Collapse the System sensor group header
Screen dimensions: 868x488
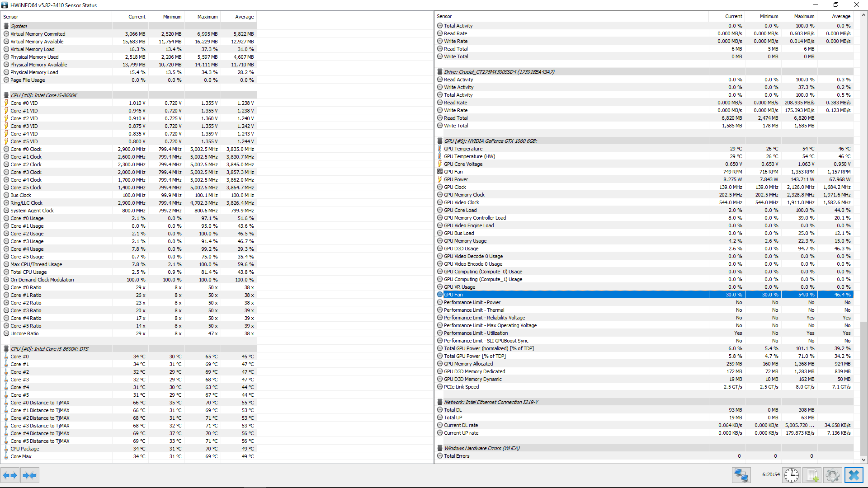[19, 26]
